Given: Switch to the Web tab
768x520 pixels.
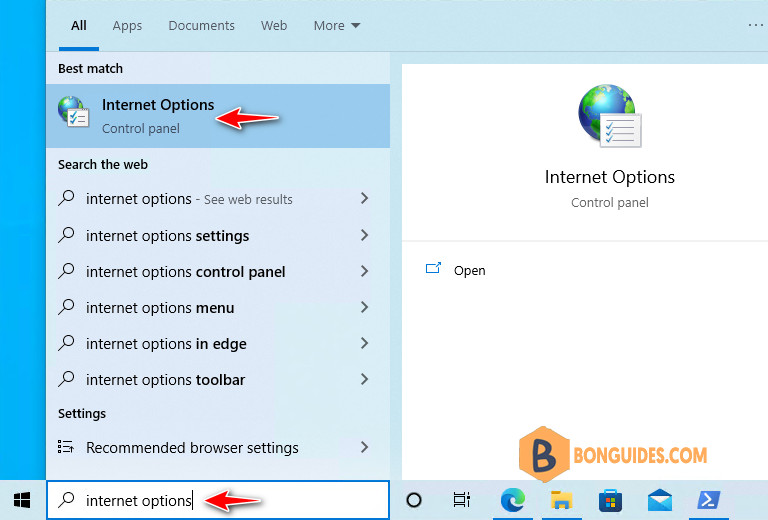Looking at the screenshot, I should coord(274,25).
